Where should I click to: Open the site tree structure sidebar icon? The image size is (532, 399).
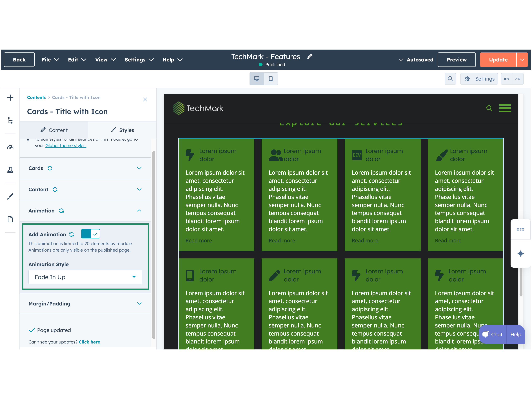click(x=10, y=120)
